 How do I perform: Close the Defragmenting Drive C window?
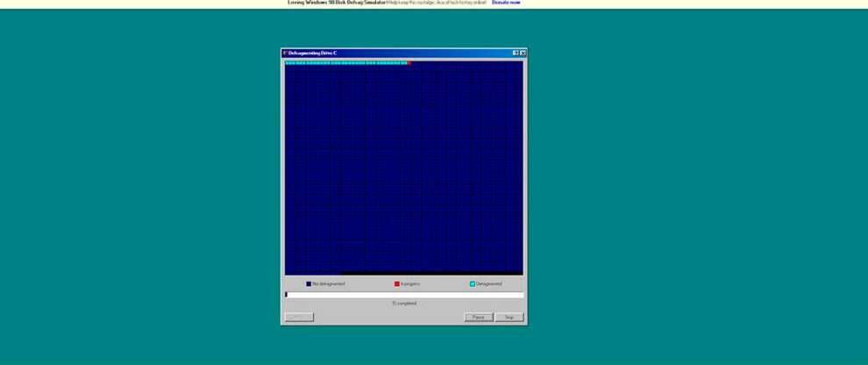click(523, 54)
